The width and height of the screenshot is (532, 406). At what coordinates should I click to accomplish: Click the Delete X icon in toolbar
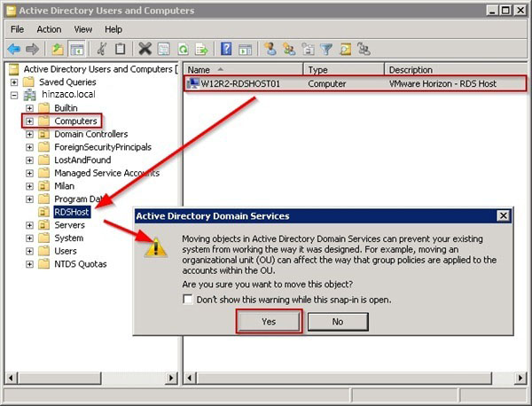pyautogui.click(x=145, y=49)
